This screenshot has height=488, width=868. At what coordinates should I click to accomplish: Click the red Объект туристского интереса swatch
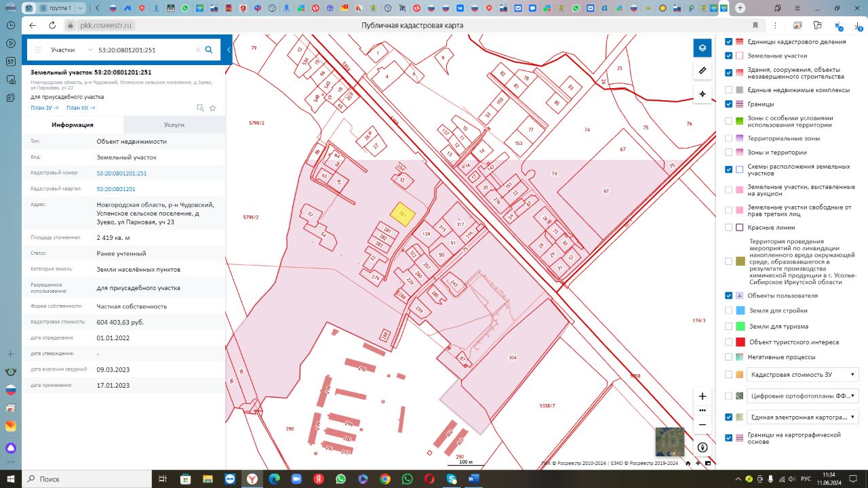(740, 342)
